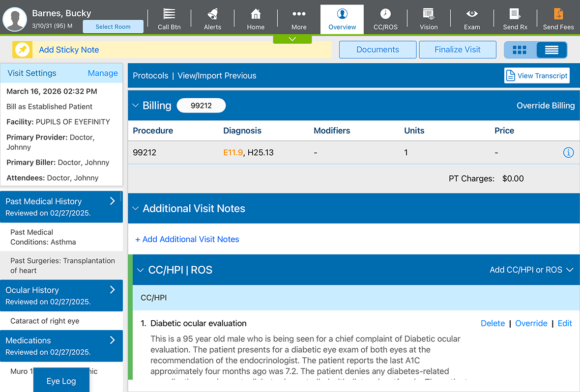Collapse the Additional Visit Notes section

[136, 208]
